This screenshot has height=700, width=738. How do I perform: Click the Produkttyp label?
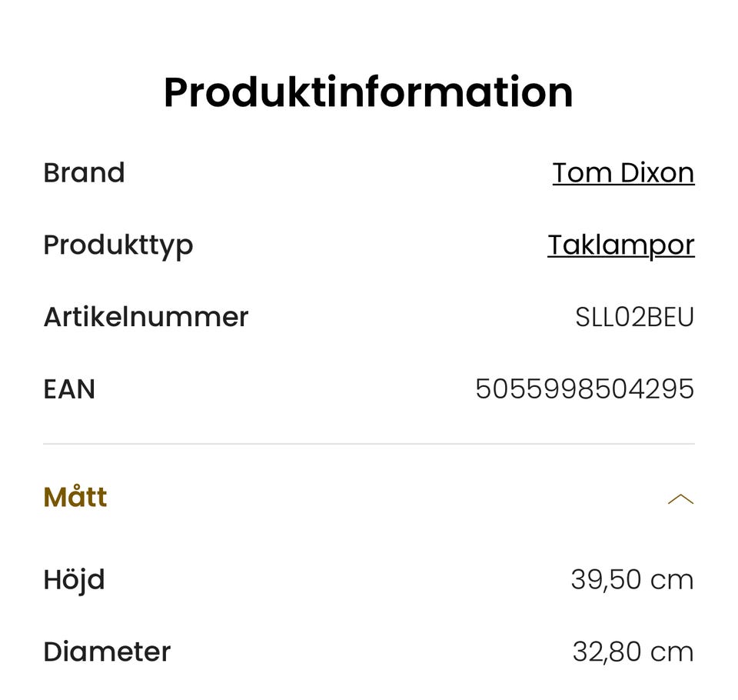(118, 245)
